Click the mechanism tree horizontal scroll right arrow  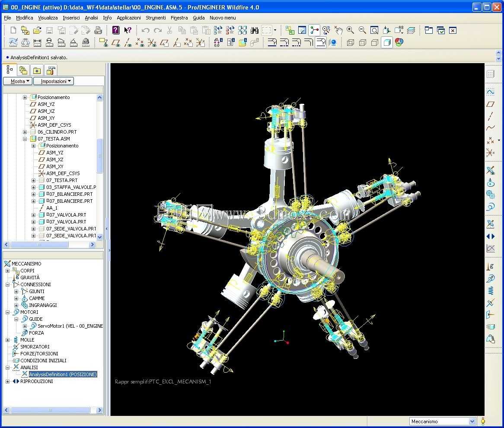99,410
